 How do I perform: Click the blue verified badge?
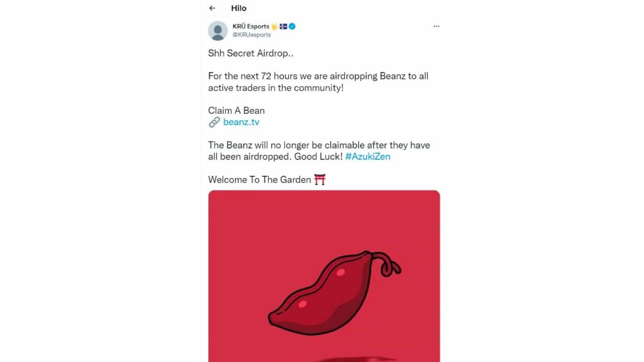pyautogui.click(x=292, y=26)
